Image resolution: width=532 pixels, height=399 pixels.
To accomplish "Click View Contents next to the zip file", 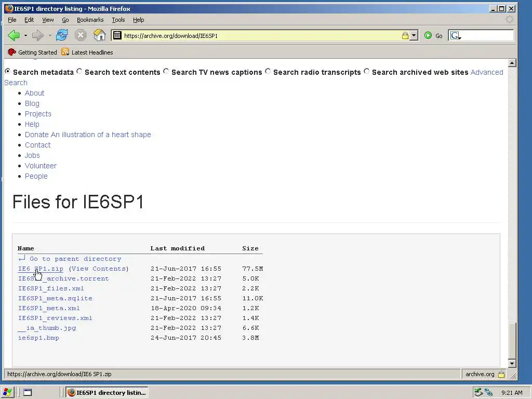I will tap(99, 269).
